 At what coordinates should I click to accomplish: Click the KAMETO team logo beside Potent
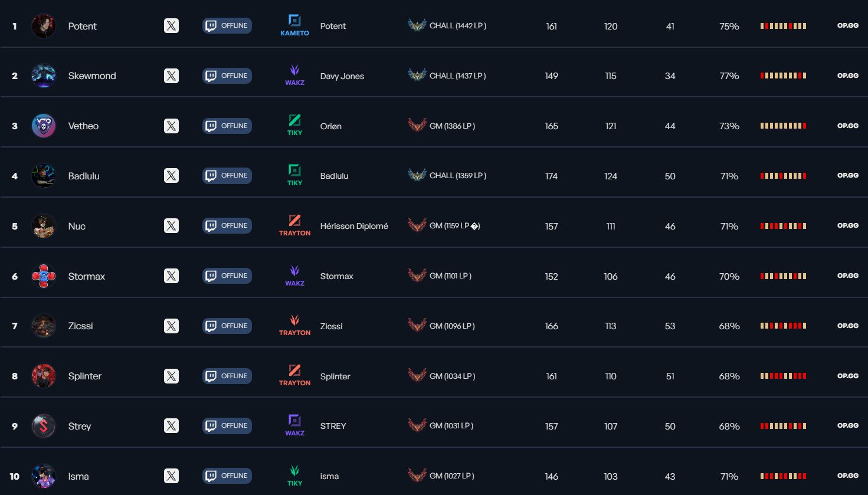294,25
